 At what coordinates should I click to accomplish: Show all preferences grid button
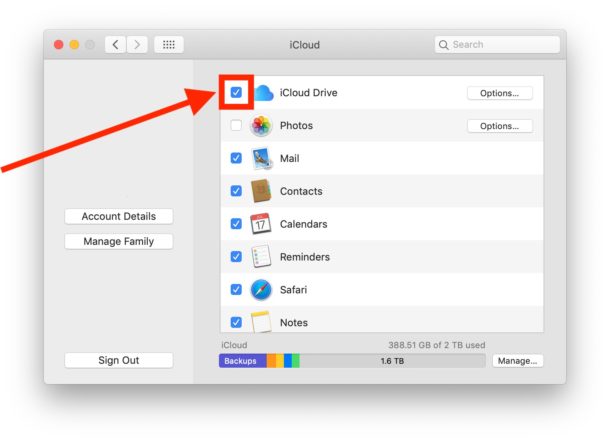[x=168, y=45]
